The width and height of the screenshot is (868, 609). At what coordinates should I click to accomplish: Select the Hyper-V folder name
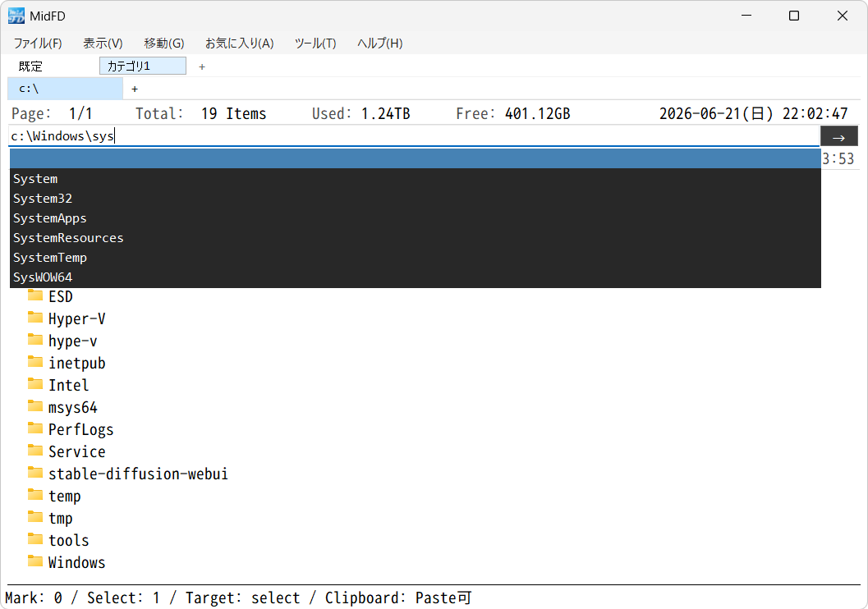coord(77,318)
